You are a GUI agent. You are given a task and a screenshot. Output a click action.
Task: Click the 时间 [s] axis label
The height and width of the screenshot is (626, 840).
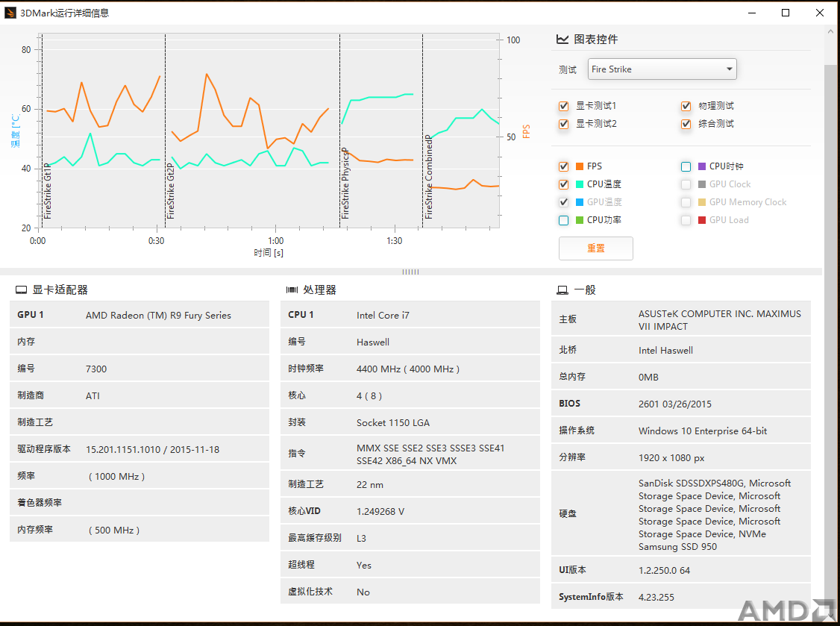point(269,252)
